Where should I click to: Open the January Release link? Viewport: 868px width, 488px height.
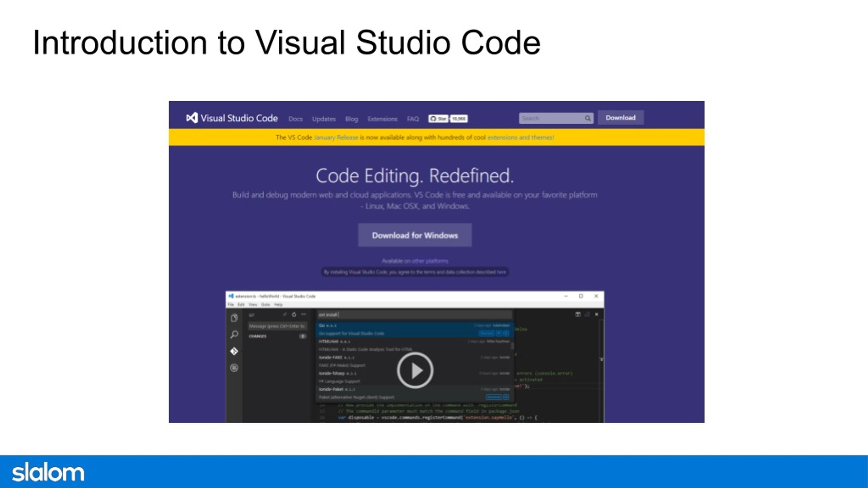pyautogui.click(x=336, y=137)
